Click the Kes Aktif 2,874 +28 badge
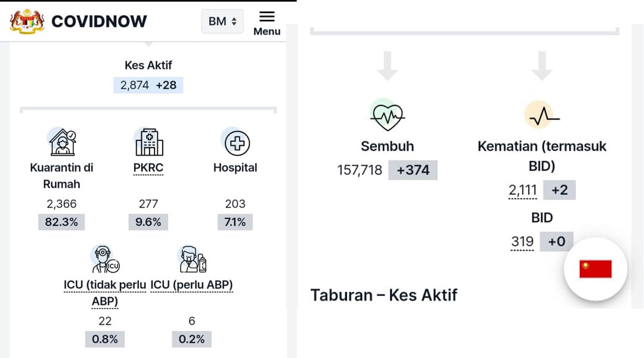644x358 pixels. [148, 85]
